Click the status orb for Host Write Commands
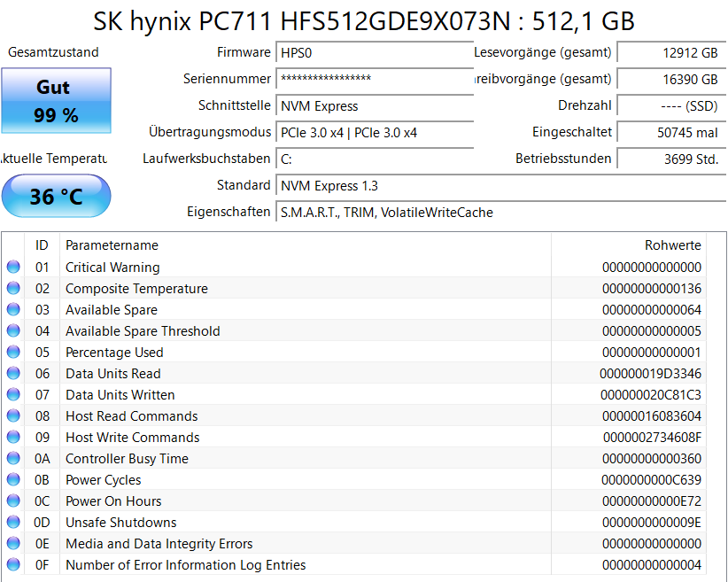Viewport: 728px width, 582px height. point(13,437)
